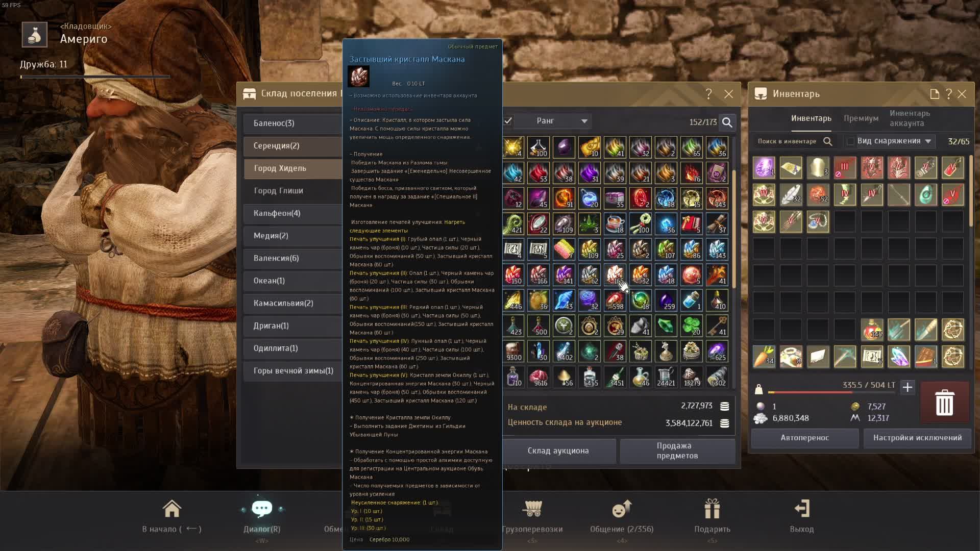Open the Общение communication icon
Screen dimensions: 980x551
pyautogui.click(x=622, y=509)
